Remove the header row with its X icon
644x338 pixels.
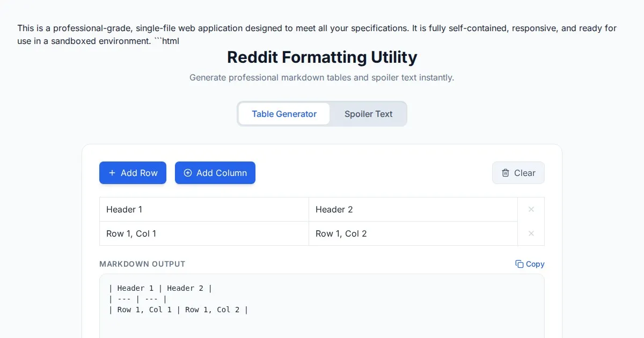[531, 209]
